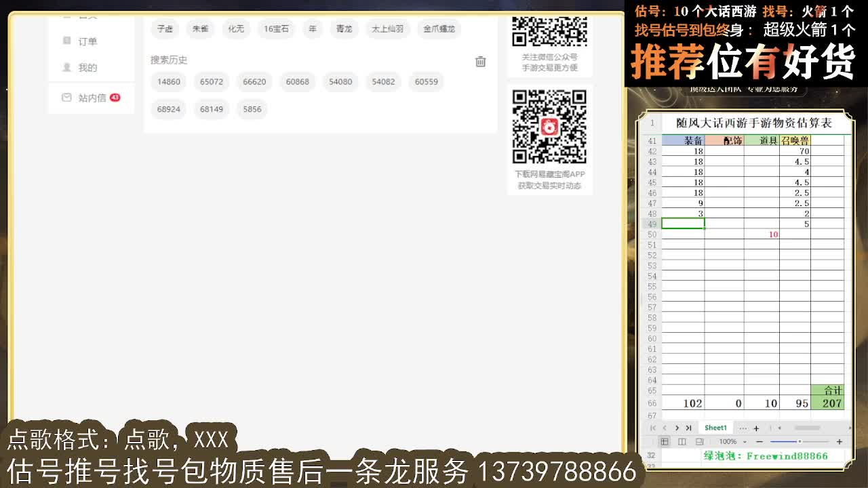Go to previous sheet with the left arrow icon
The width and height of the screenshot is (868, 488).
tap(665, 428)
